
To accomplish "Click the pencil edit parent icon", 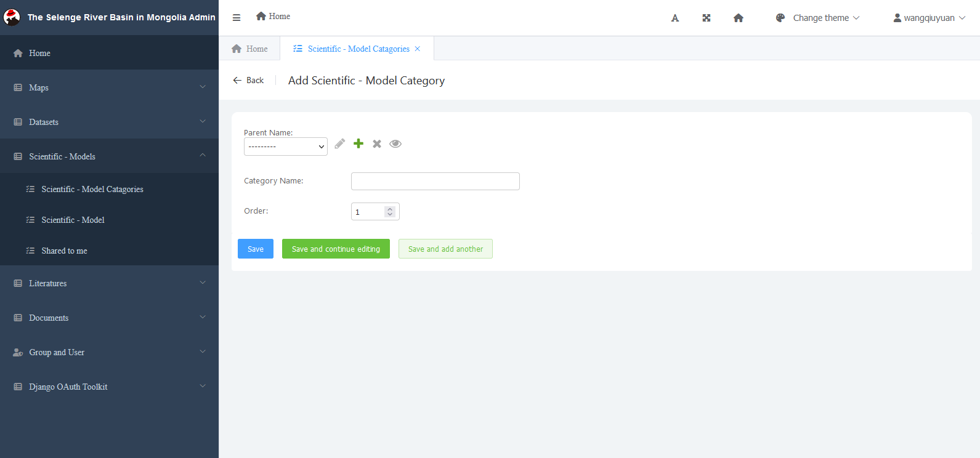I will [339, 143].
